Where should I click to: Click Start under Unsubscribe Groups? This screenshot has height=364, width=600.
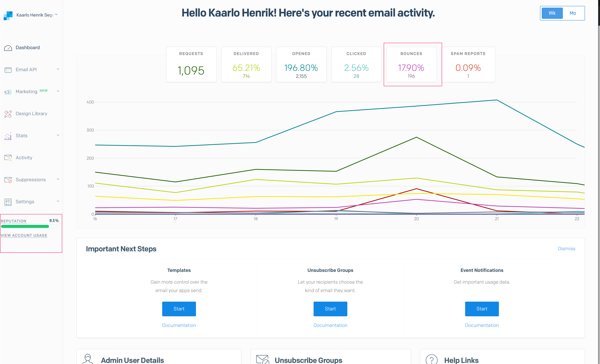[330, 309]
